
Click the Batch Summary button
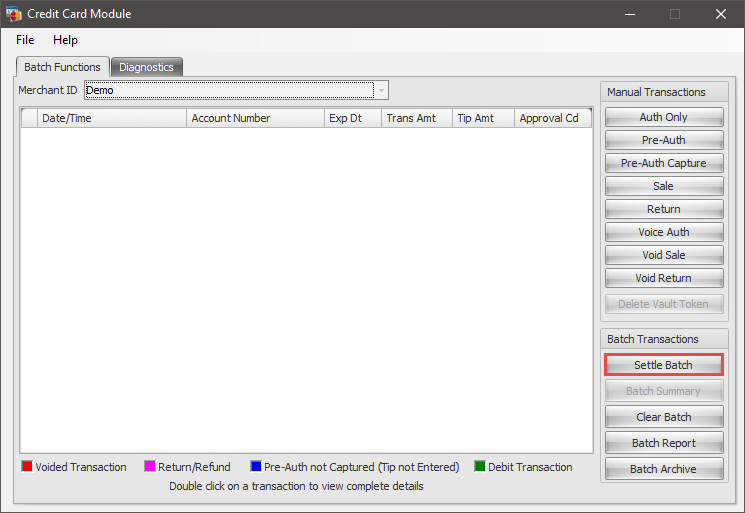click(664, 391)
